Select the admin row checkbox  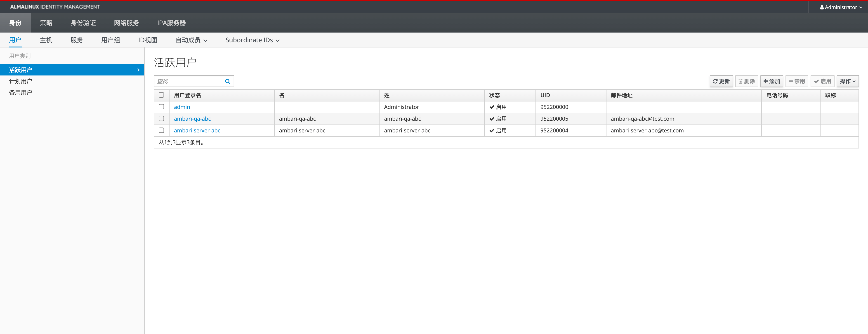161,107
